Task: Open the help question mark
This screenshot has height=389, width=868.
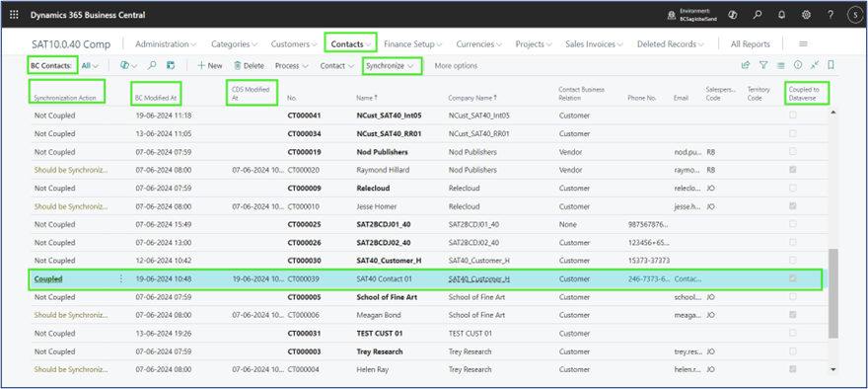Action: (x=831, y=15)
